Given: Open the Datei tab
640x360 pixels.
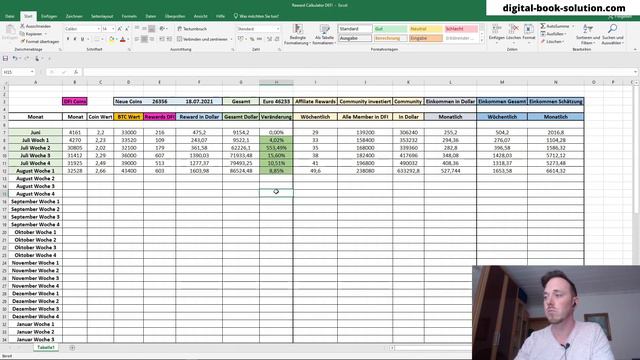Looking at the screenshot, I should coord(9,16).
